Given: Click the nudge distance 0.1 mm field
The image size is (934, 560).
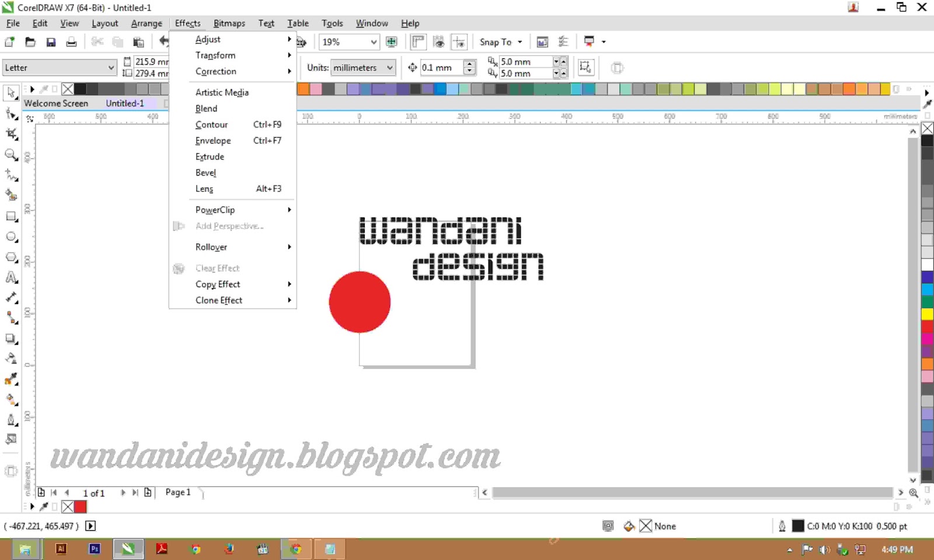Looking at the screenshot, I should click(x=442, y=68).
